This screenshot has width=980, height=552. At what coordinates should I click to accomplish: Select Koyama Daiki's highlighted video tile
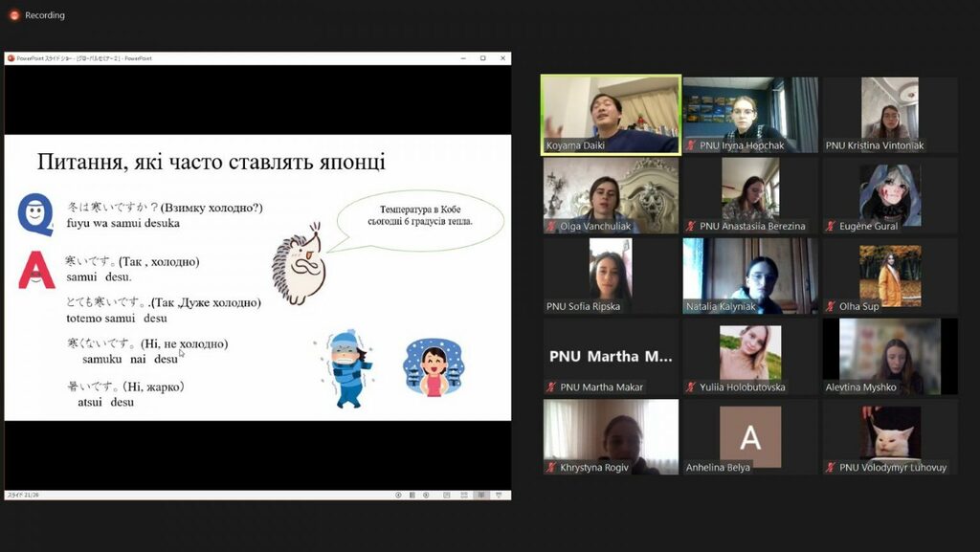click(611, 114)
